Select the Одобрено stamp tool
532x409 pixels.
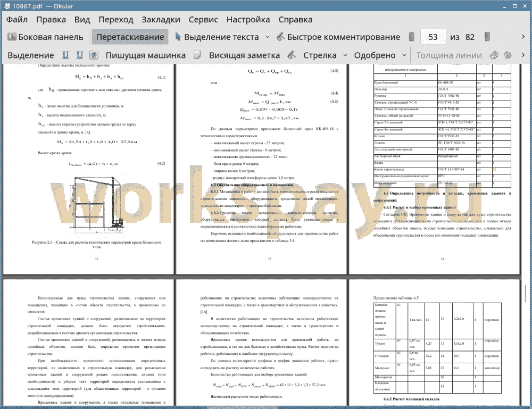tap(375, 55)
